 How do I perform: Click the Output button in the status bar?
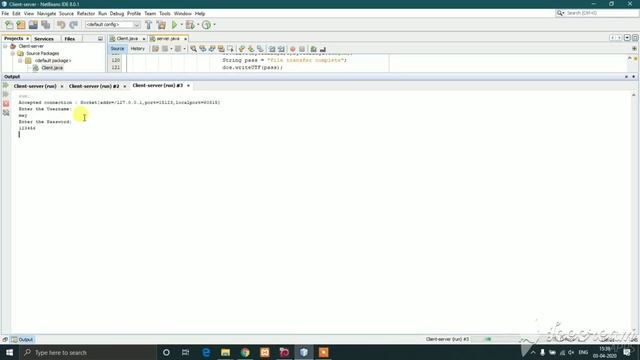coord(22,340)
